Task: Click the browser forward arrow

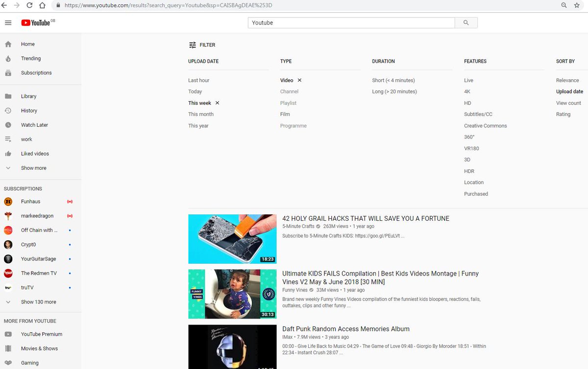Action: 17,5
